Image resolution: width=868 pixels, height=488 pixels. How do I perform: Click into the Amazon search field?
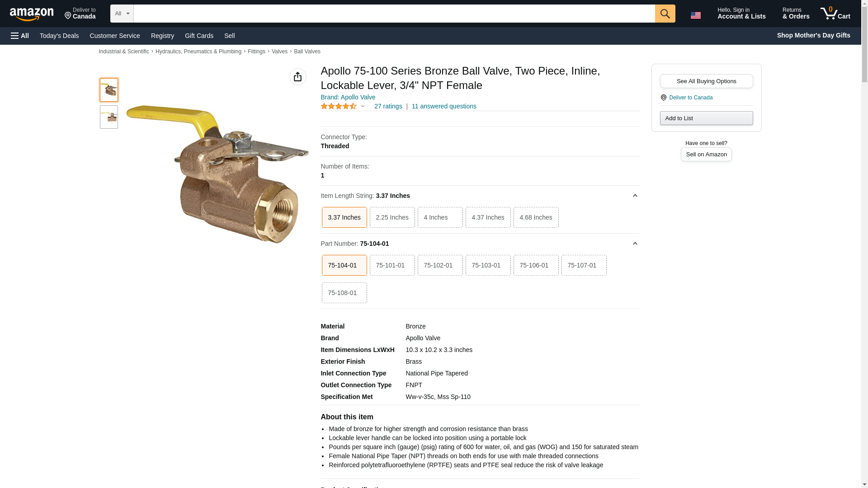(394, 14)
